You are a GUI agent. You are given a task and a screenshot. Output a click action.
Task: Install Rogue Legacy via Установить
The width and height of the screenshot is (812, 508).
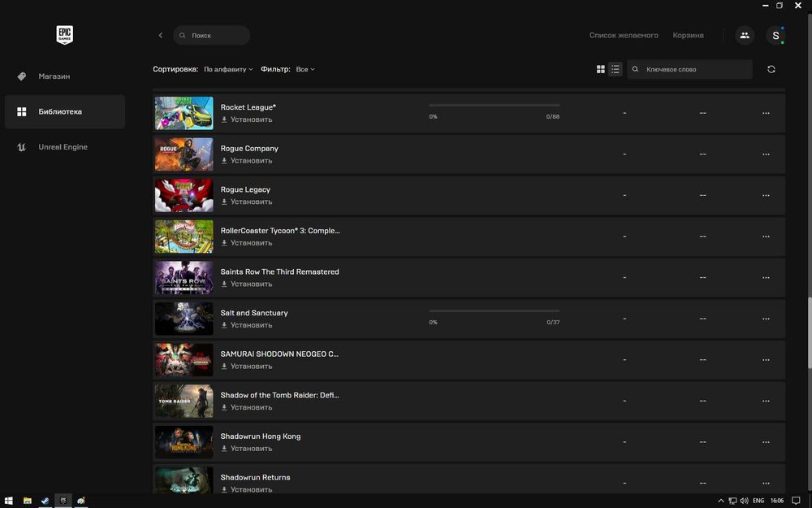(247, 202)
